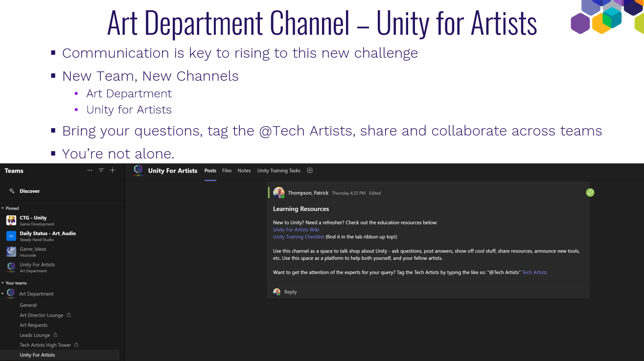Screen dimensions: 644x361
Task: Open the Tech Artists High Tower channel
Action: 46,345
